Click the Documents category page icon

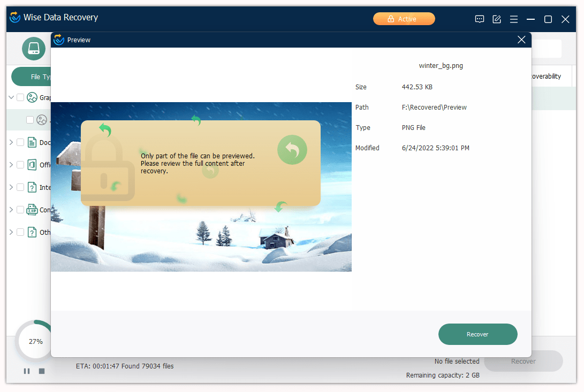point(32,142)
